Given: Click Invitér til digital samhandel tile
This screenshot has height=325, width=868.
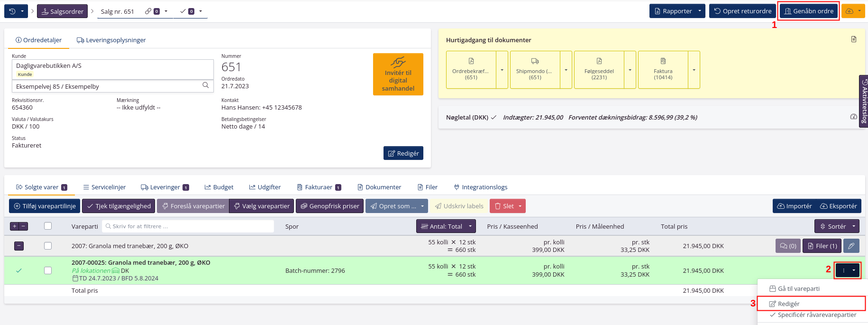Looking at the screenshot, I should click(398, 74).
